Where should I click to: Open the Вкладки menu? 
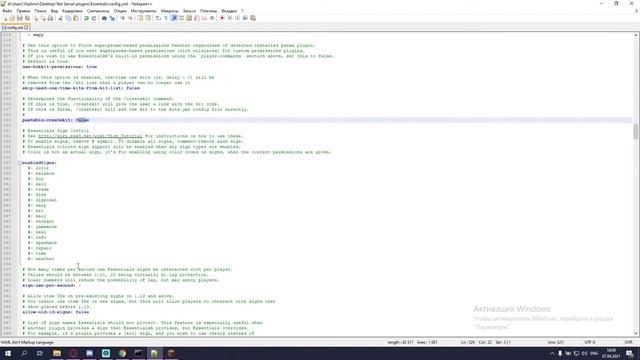click(x=229, y=11)
